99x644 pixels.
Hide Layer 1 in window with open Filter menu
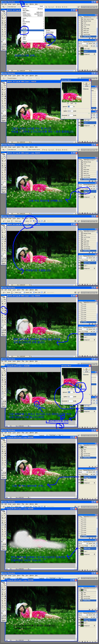pos(79,52)
